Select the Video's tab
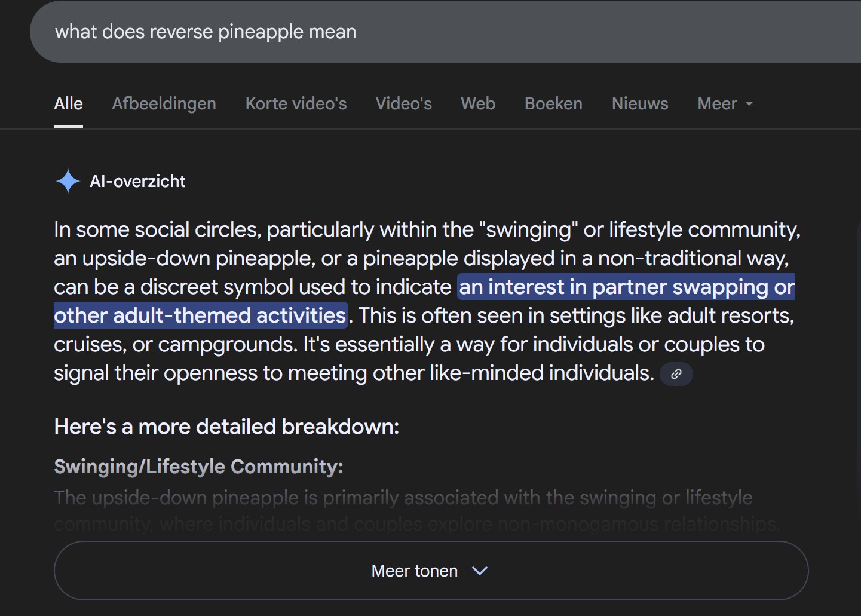Screen dimensions: 861x616 [403, 103]
